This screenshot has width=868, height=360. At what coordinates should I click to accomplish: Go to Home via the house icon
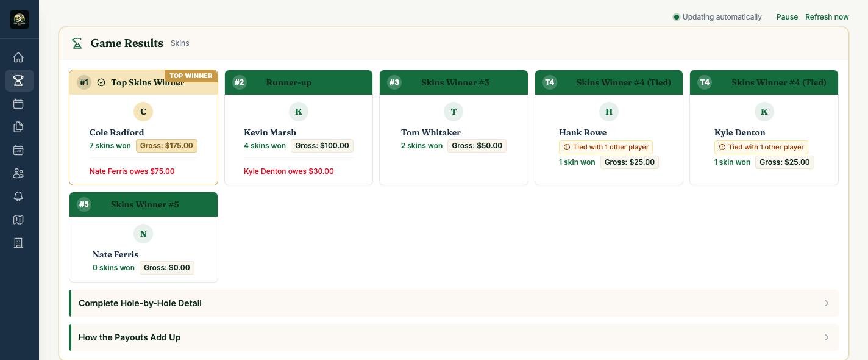18,57
